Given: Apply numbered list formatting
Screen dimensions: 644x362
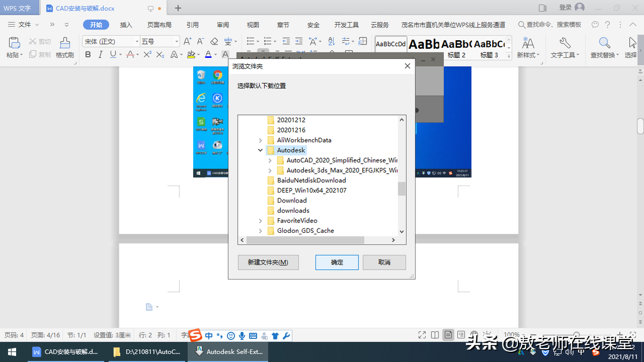Looking at the screenshot, I should click(268, 41).
